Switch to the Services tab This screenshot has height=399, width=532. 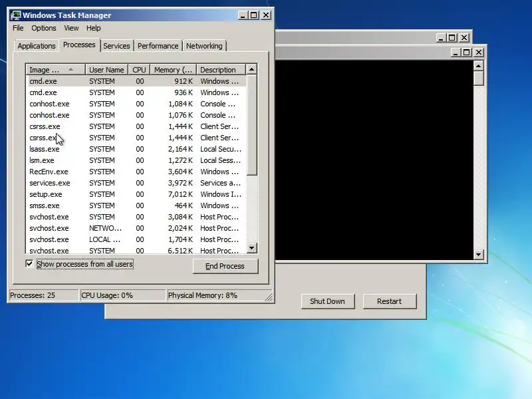click(x=116, y=46)
